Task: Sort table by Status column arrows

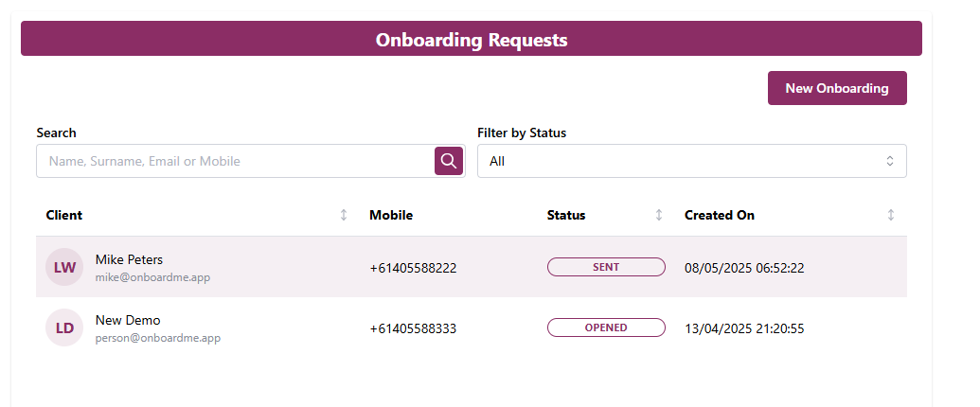Action: coord(659,215)
